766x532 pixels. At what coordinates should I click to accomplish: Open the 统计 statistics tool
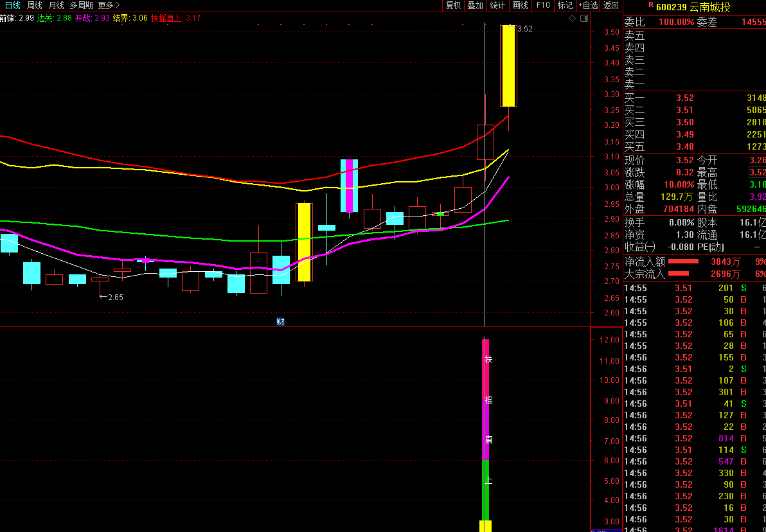(497, 6)
